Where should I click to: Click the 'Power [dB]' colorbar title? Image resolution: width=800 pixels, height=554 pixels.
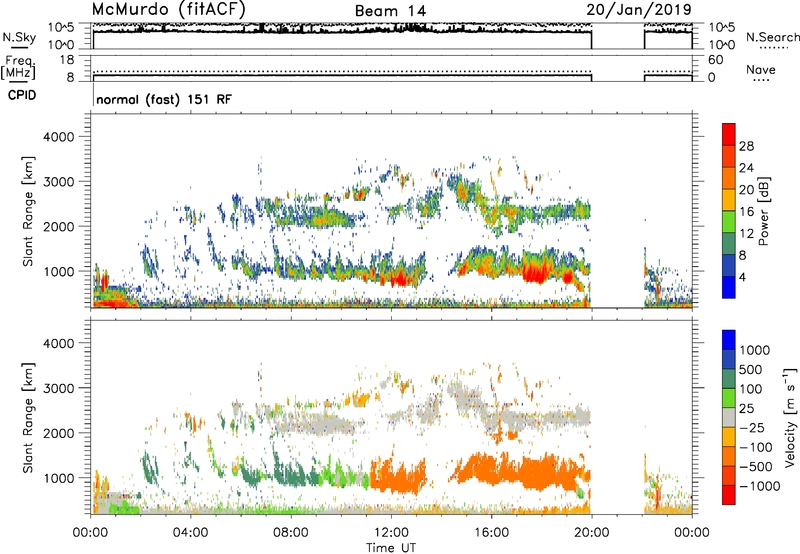[x=763, y=211]
